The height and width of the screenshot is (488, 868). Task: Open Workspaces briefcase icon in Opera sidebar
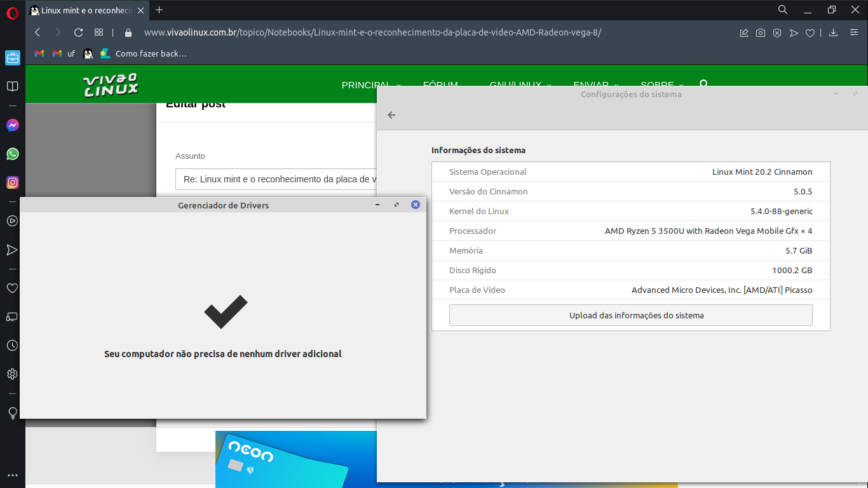(x=12, y=58)
